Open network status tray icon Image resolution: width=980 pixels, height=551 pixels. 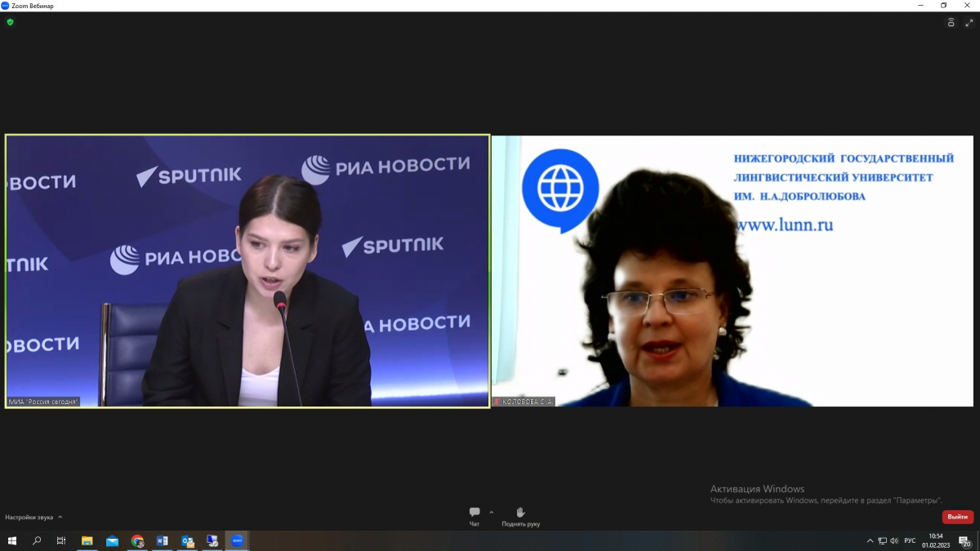[883, 540]
